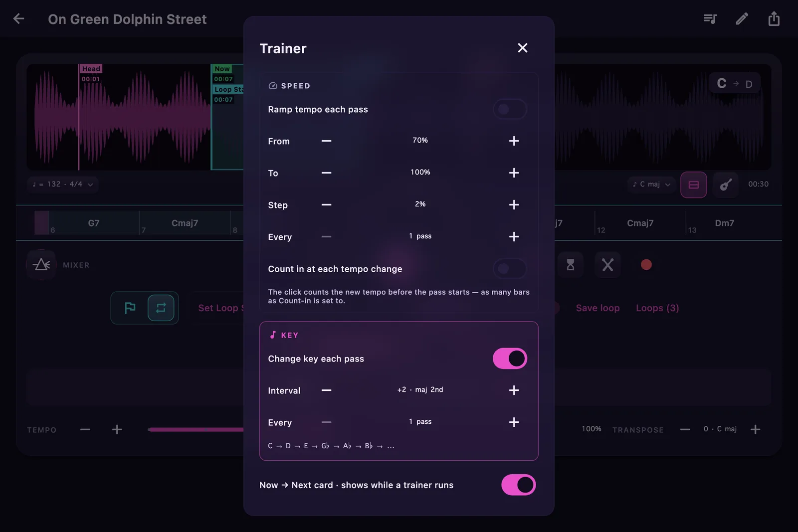Increase the Transpose value
The height and width of the screenshot is (532, 798).
755,429
